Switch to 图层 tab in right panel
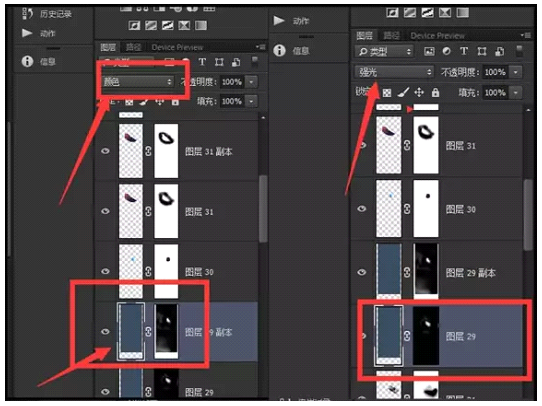This screenshot has height=406, width=542. click(364, 36)
